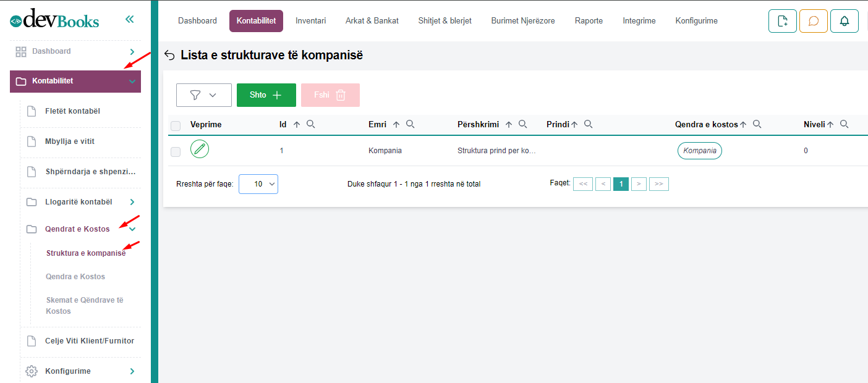Sort by Id column arrow icon
868x383 pixels.
[297, 124]
